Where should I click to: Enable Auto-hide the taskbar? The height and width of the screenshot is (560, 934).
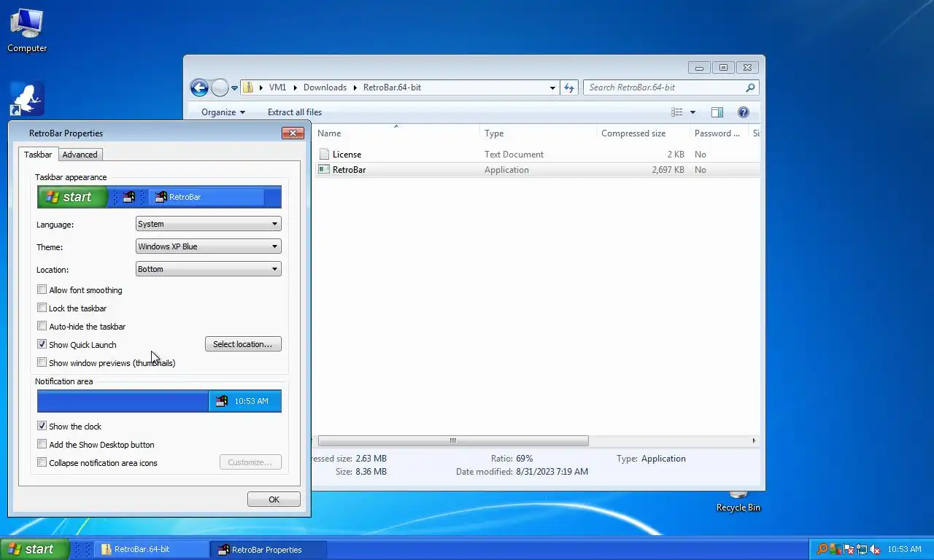(42, 327)
